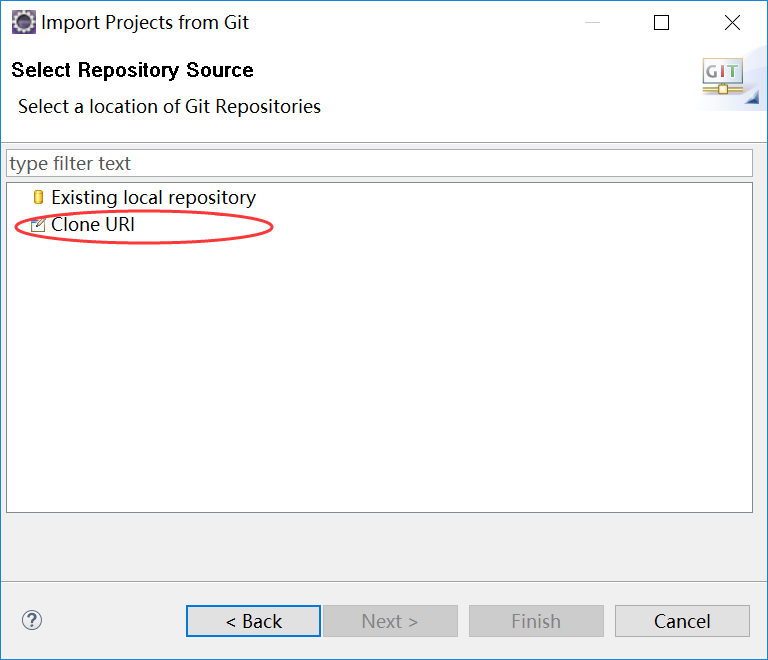The image size is (768, 660).
Task: Maximize the Import Projects from Git window
Action: pos(661,23)
